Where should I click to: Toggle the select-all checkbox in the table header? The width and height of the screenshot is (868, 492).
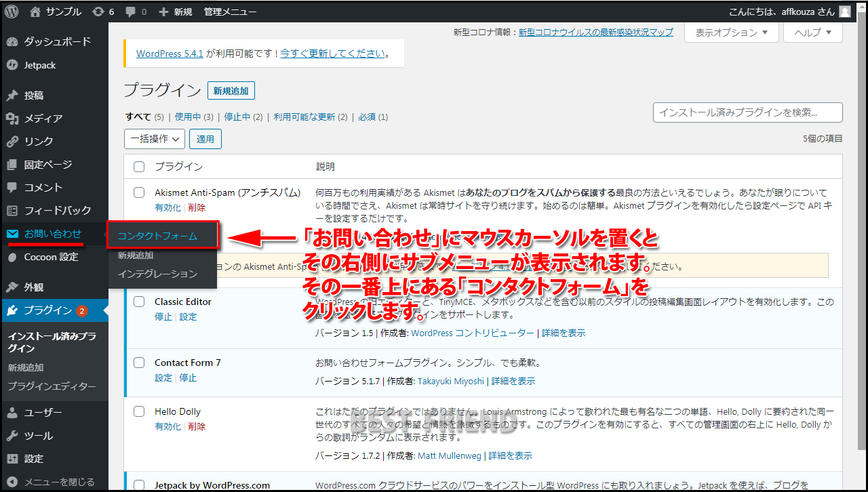139,167
